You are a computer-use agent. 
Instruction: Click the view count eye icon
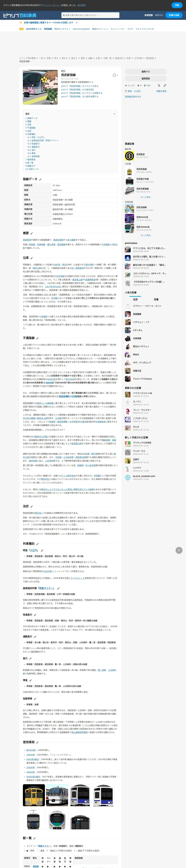(126, 86)
